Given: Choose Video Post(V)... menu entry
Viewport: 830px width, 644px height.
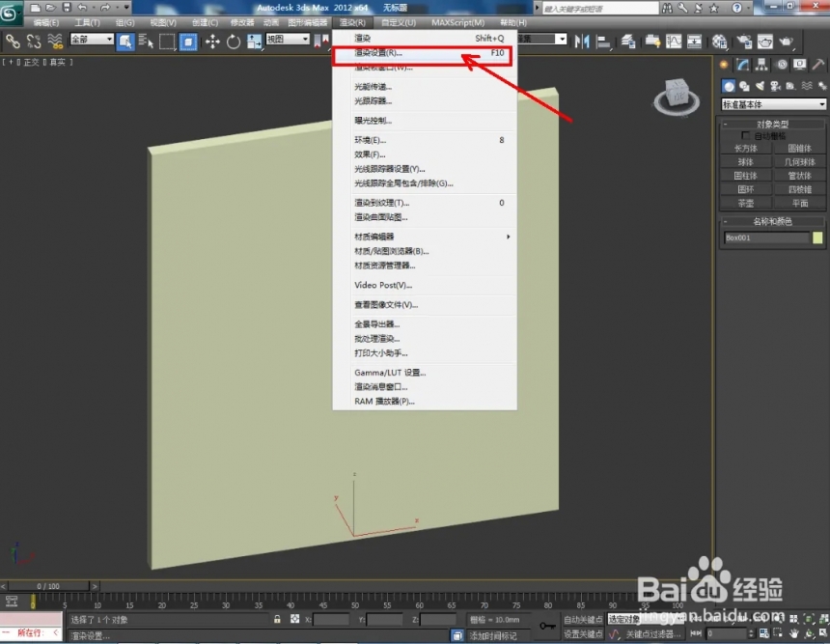Looking at the screenshot, I should [425, 285].
